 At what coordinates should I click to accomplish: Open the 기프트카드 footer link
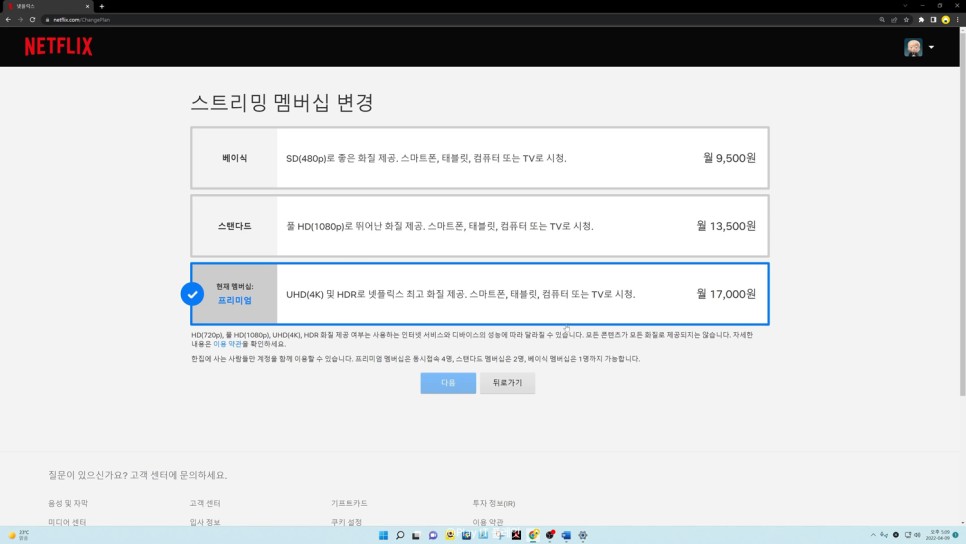tap(349, 503)
